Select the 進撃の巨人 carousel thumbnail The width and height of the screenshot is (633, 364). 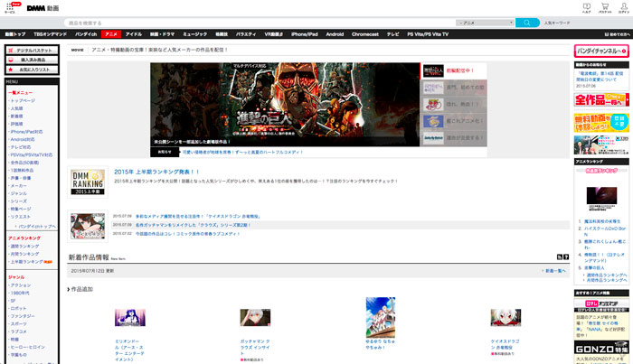(433, 70)
